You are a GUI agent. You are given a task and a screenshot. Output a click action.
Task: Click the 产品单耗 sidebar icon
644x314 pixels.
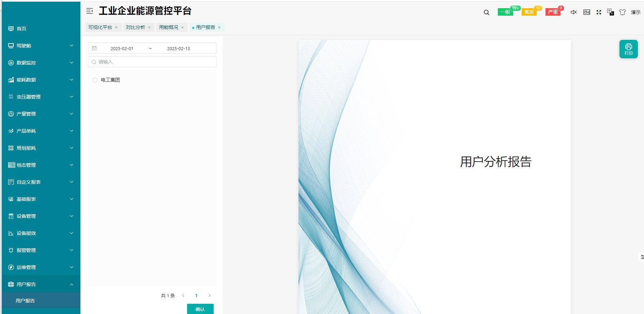[11, 131]
